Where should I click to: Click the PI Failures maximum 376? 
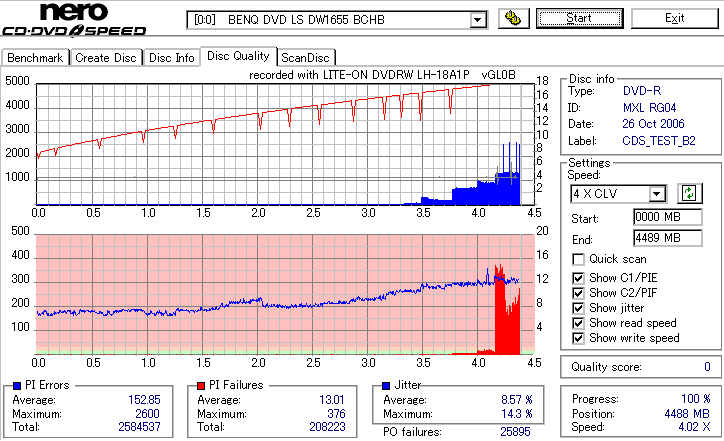pos(336,414)
